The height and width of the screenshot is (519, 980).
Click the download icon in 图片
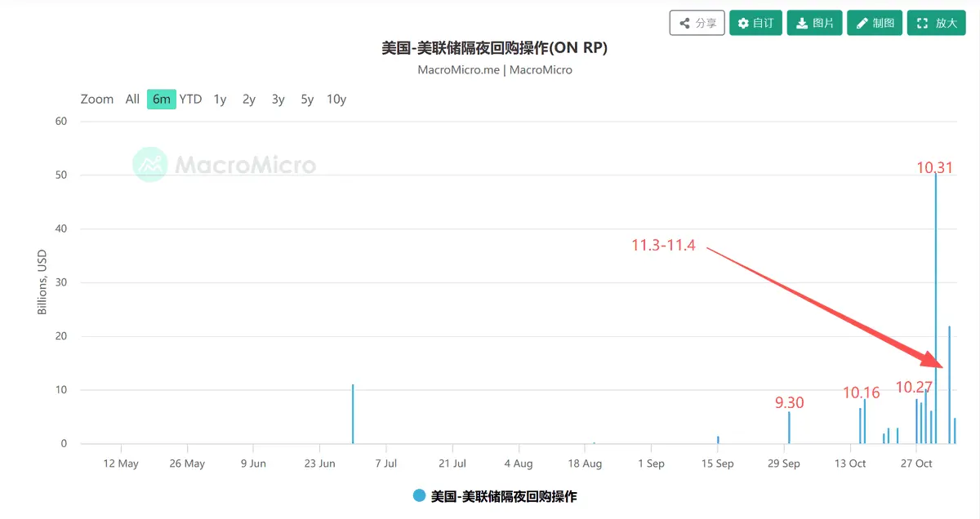click(802, 23)
